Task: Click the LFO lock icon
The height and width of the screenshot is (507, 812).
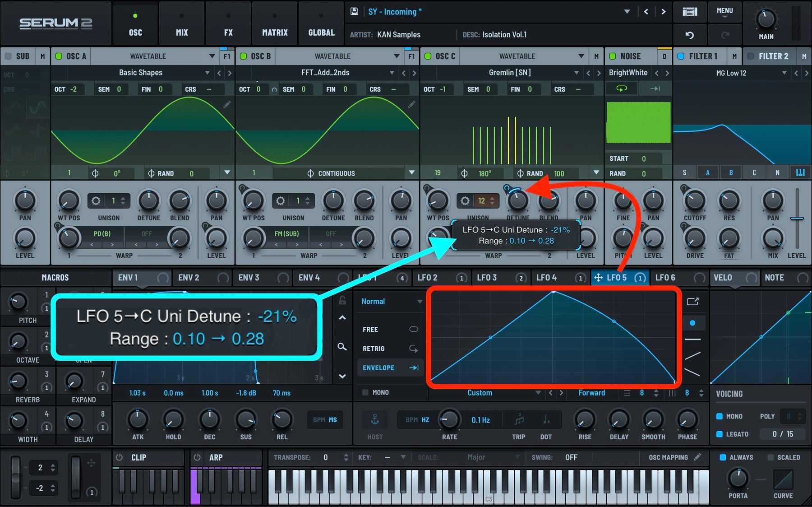Action: pyautogui.click(x=342, y=300)
